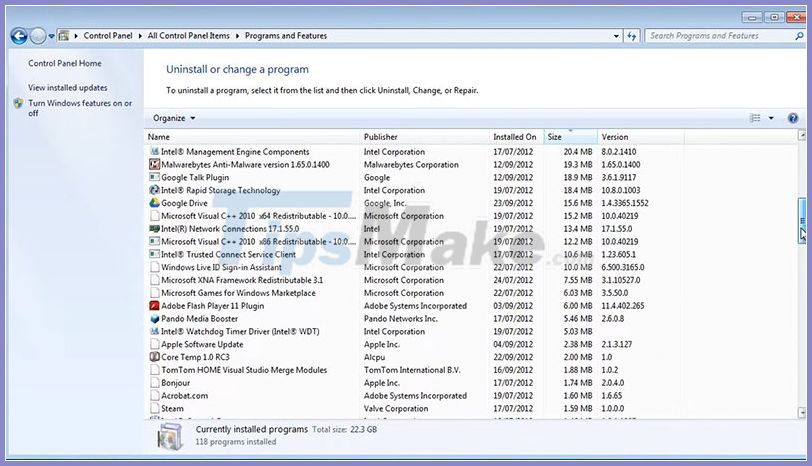Click the 20.4 MB size cell

577,152
